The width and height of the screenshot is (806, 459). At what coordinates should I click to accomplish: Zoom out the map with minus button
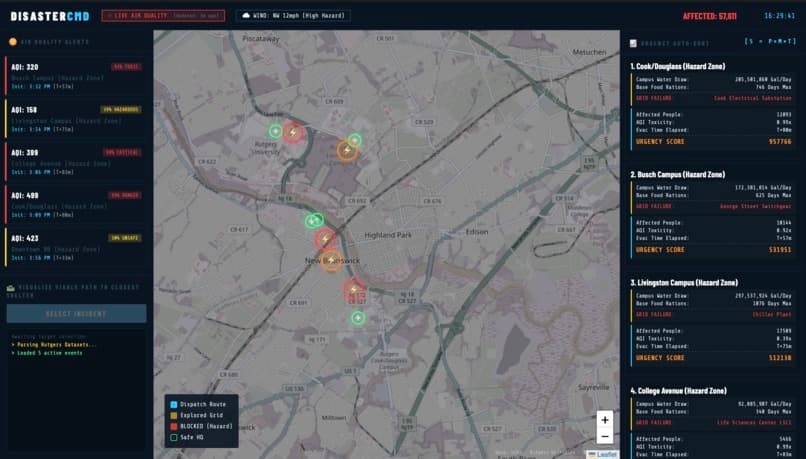[605, 436]
